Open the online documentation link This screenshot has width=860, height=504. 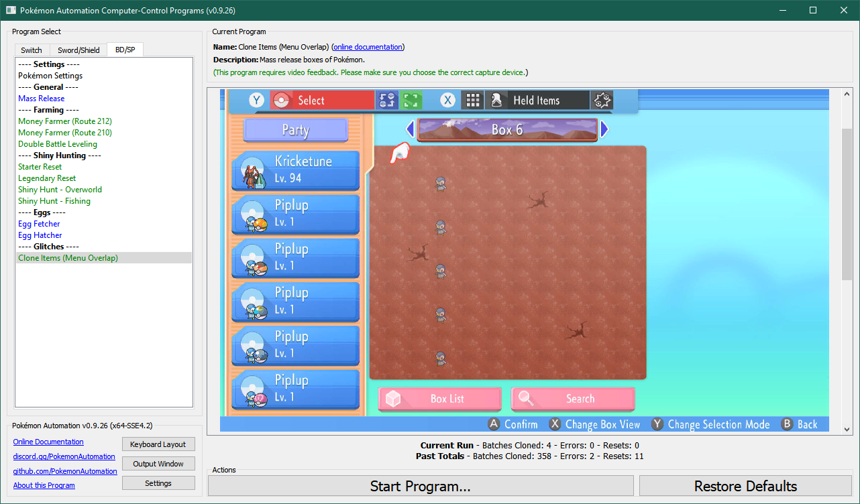tap(368, 47)
